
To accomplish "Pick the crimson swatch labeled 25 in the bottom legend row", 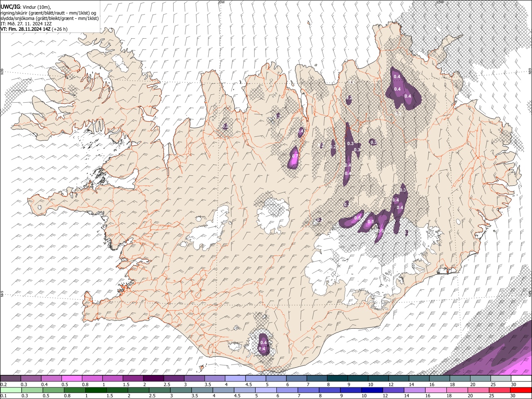I will pos(500,390).
